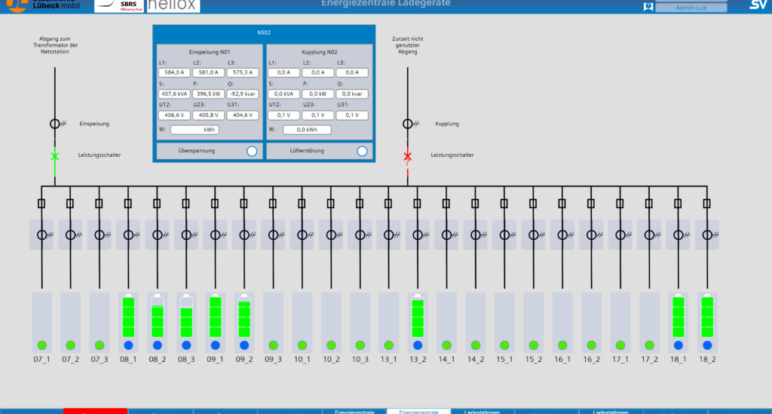Click the user icon beside Admin field
Image resolution: width=772 pixels, height=414 pixels.
[649, 6]
